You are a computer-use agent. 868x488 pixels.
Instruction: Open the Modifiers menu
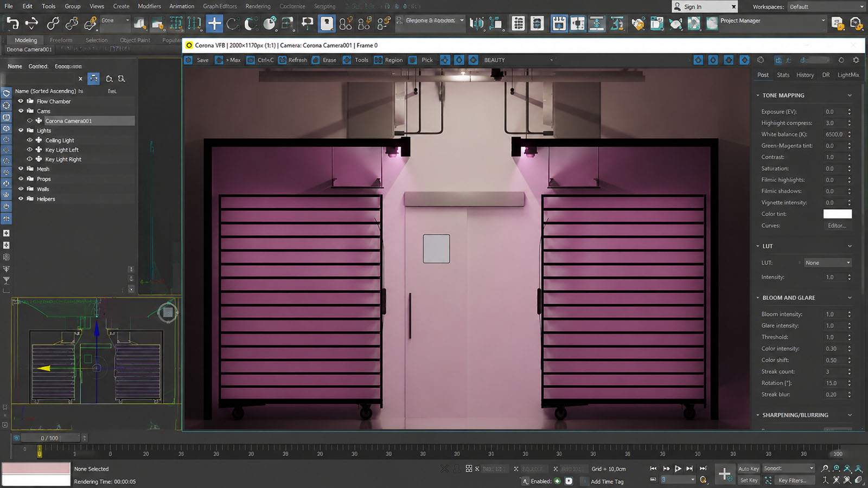coord(149,7)
